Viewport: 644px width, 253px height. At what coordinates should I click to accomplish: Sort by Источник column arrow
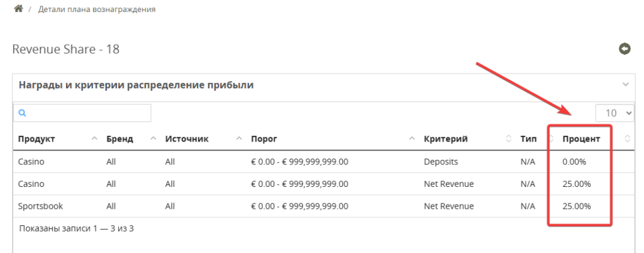239,139
